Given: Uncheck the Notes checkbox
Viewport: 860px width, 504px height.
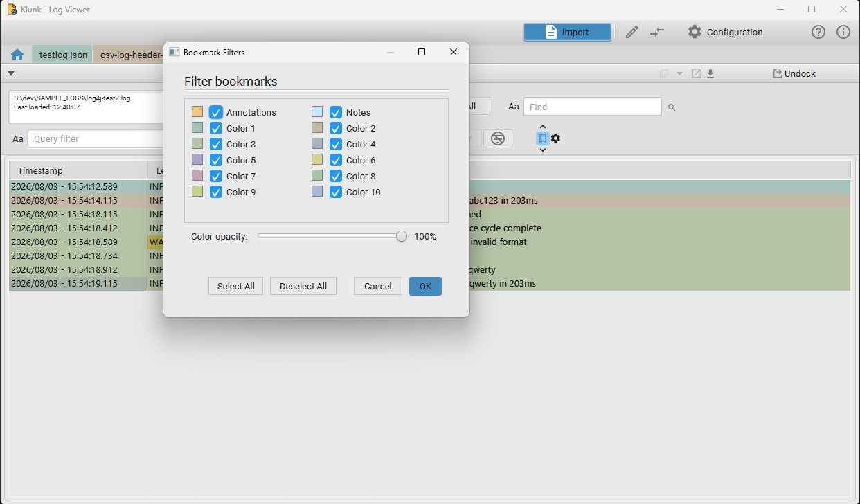Looking at the screenshot, I should [336, 112].
